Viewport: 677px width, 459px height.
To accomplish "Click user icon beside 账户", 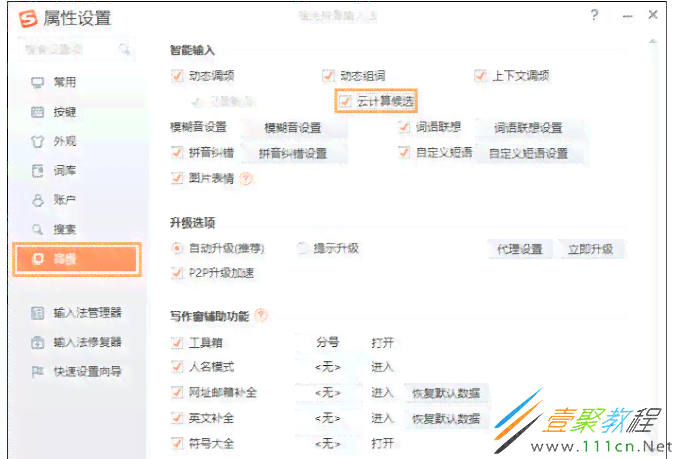I will coord(38,200).
